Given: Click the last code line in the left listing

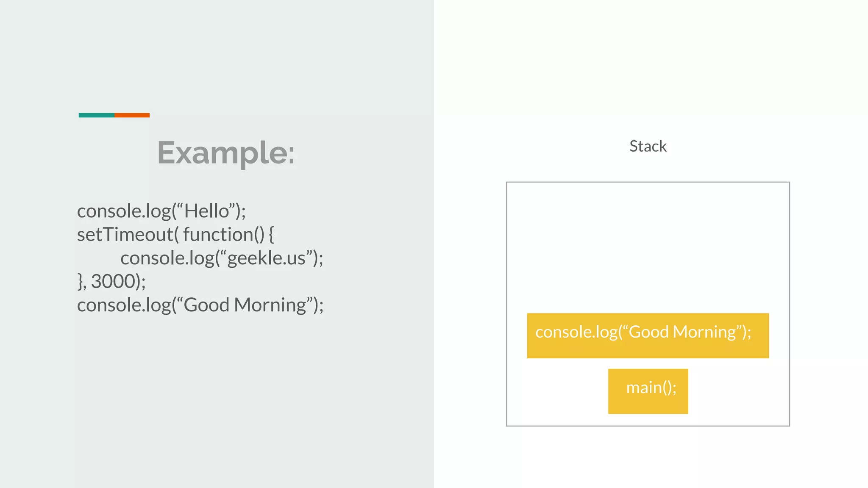Looking at the screenshot, I should coord(200,305).
